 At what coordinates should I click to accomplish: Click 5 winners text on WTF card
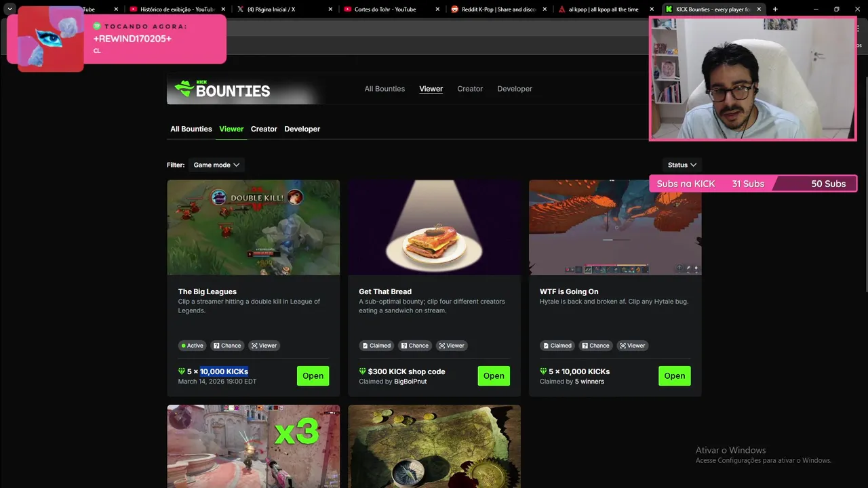click(589, 382)
